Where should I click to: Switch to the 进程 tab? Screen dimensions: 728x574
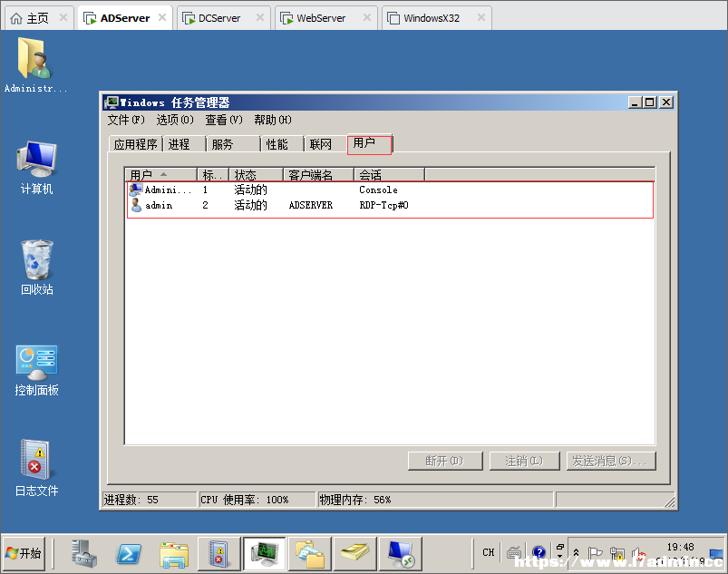[184, 144]
